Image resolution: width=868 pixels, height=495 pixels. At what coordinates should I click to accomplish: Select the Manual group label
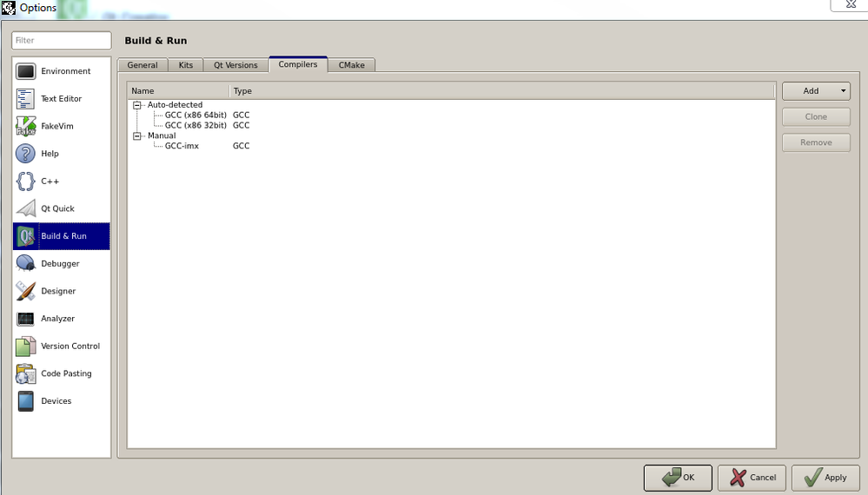click(162, 136)
